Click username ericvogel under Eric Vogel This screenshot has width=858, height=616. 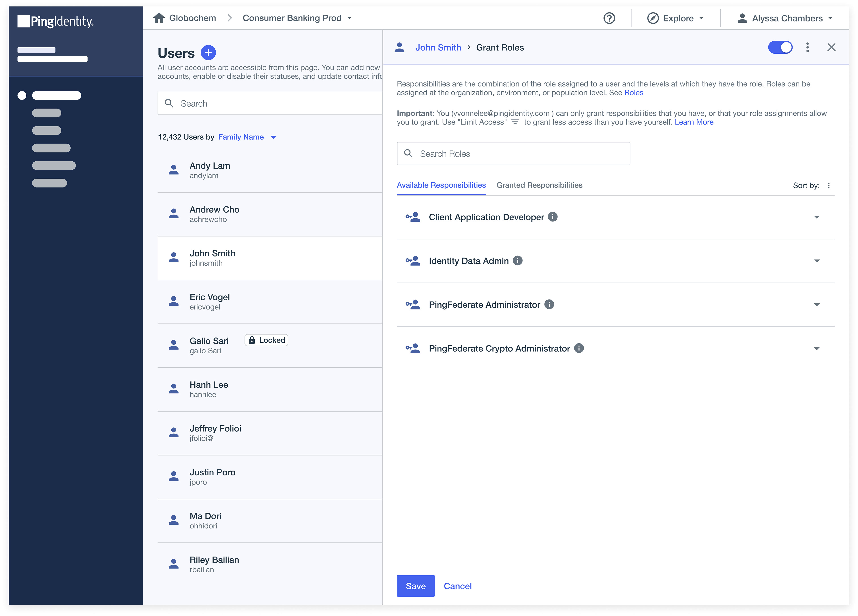tap(205, 307)
